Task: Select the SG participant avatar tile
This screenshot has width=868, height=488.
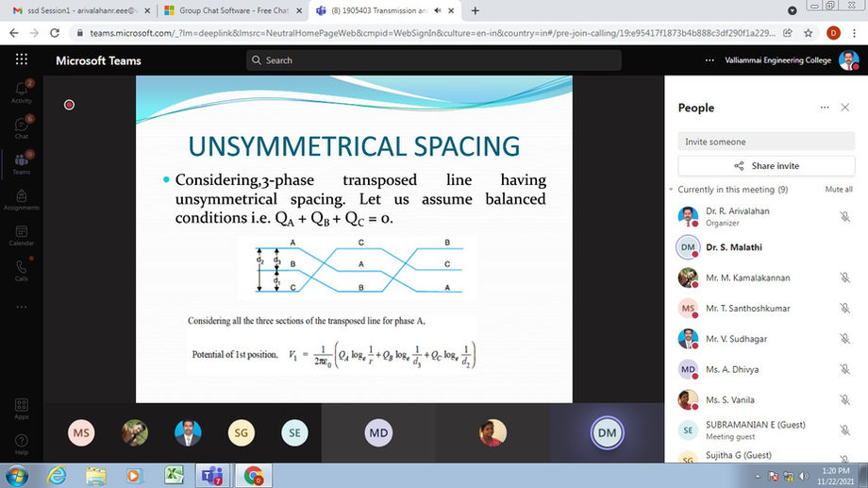Action: pos(242,432)
